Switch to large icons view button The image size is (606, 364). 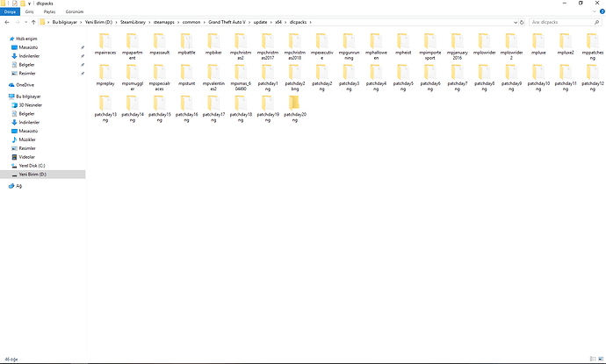[600, 360]
